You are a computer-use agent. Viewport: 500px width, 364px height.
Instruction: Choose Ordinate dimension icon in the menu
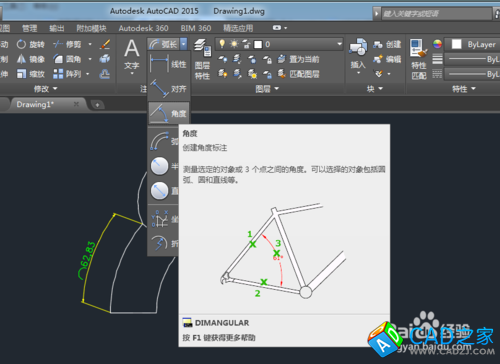click(x=160, y=219)
